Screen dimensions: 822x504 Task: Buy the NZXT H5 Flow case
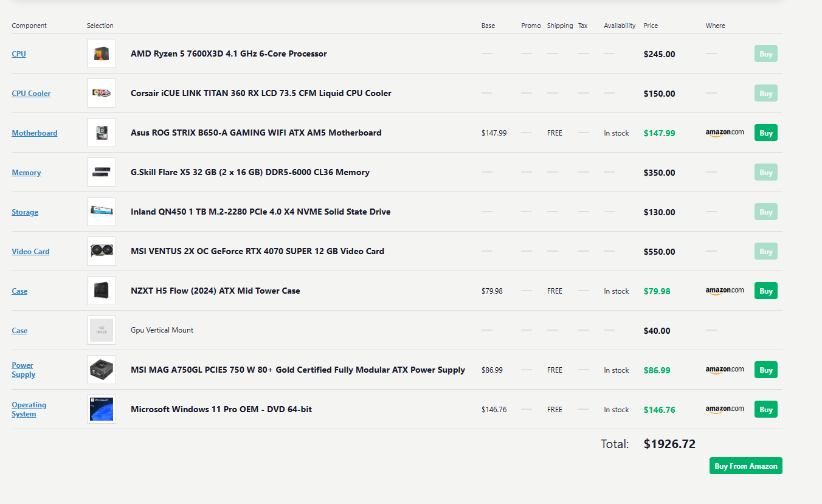(x=766, y=291)
